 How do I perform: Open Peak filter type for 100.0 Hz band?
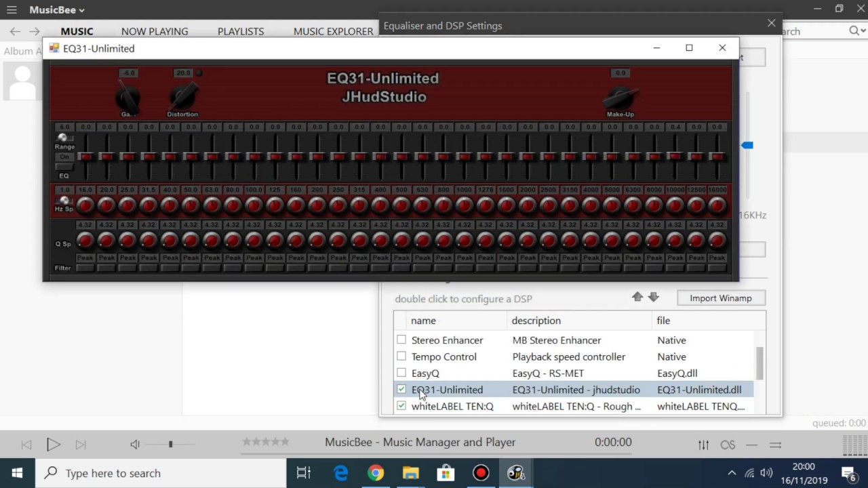[254, 258]
